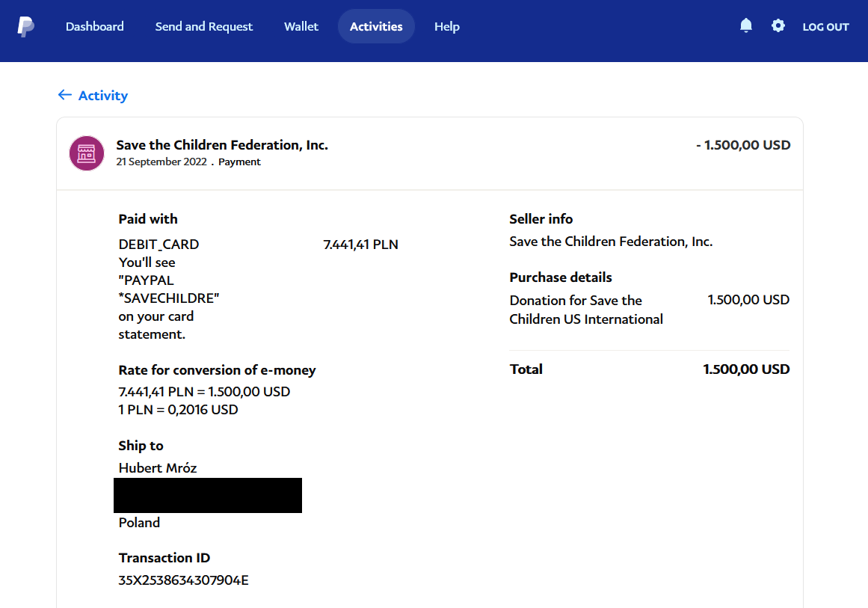
Task: Click the purple merchant store icon
Action: coord(87,153)
